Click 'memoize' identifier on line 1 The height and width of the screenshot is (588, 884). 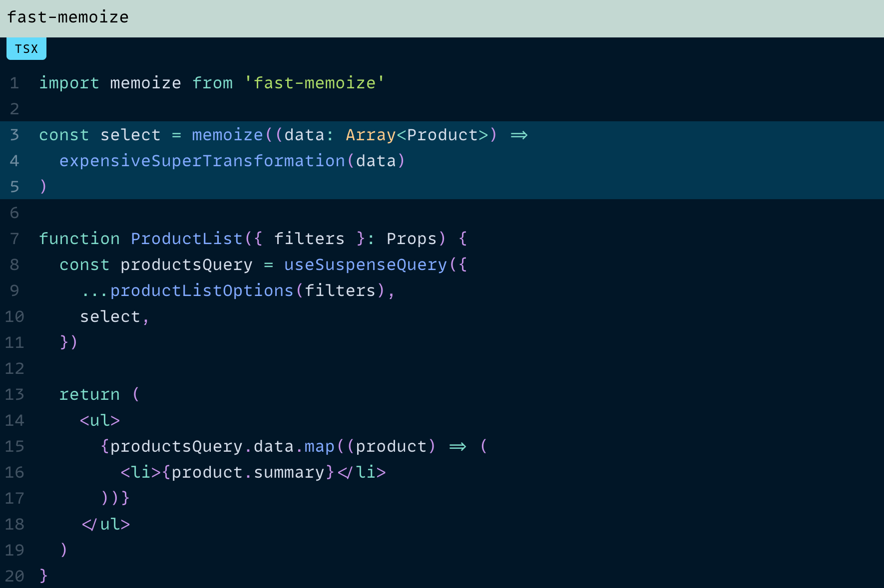coord(145,83)
